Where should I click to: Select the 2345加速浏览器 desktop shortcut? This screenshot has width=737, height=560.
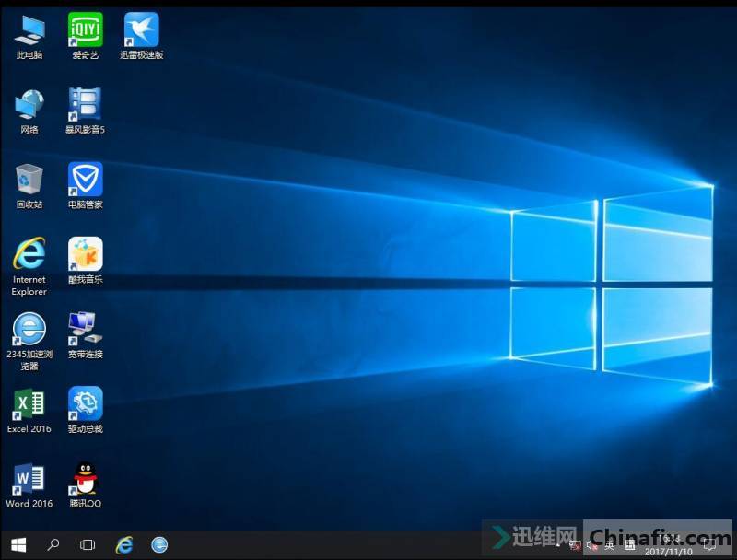pyautogui.click(x=29, y=342)
